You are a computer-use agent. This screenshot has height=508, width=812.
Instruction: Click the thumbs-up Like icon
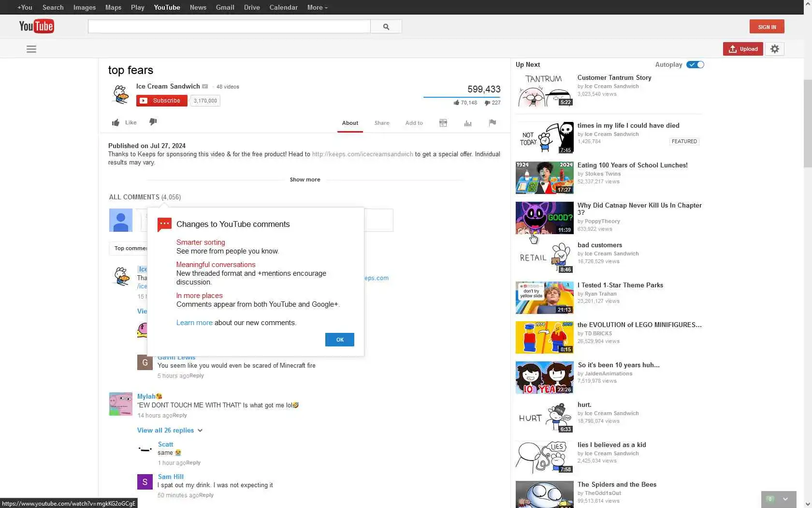click(x=116, y=122)
